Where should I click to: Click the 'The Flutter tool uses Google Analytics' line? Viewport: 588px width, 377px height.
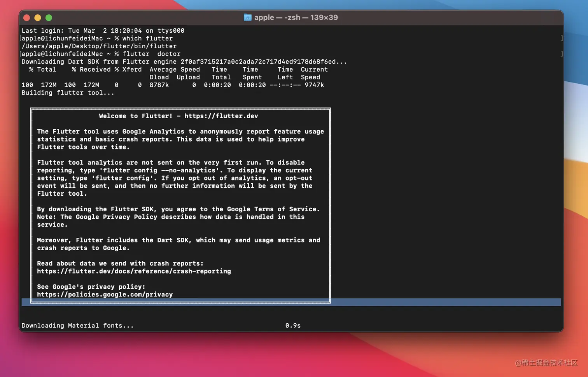coord(180,132)
